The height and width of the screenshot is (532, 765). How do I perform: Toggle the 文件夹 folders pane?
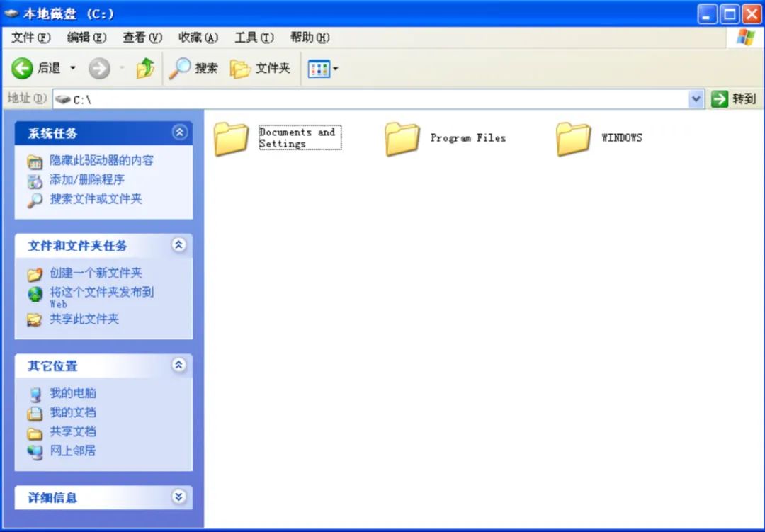coord(260,68)
